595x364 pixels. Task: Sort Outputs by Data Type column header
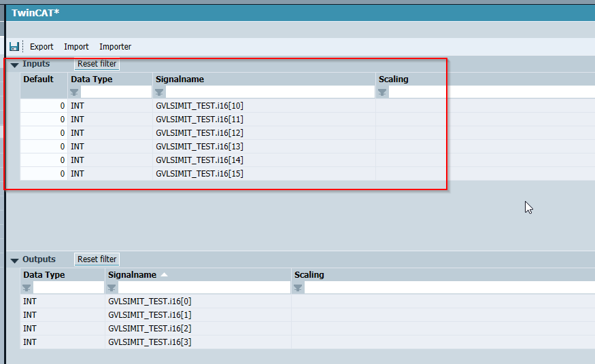(x=44, y=274)
